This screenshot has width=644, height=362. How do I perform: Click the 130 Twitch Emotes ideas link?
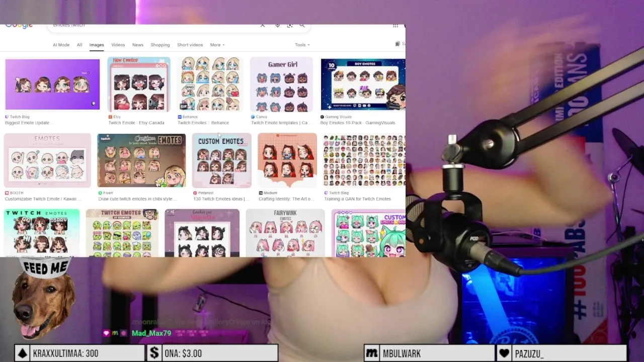click(220, 199)
